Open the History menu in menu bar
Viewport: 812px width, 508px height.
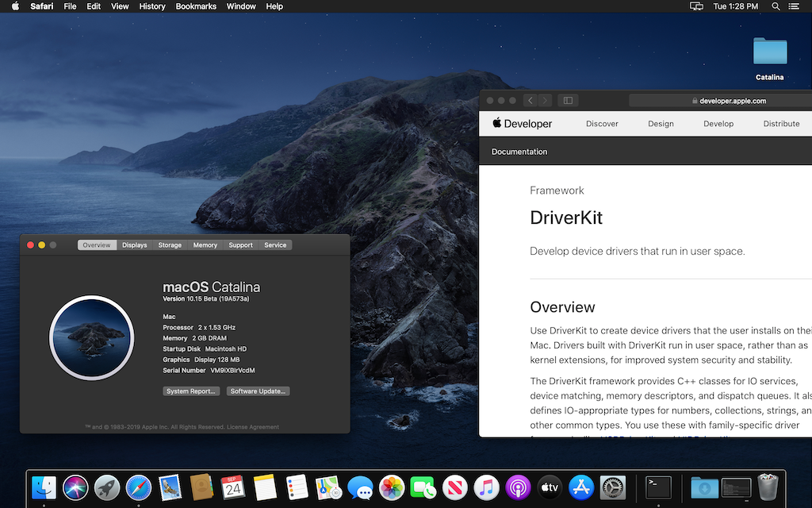click(x=152, y=6)
